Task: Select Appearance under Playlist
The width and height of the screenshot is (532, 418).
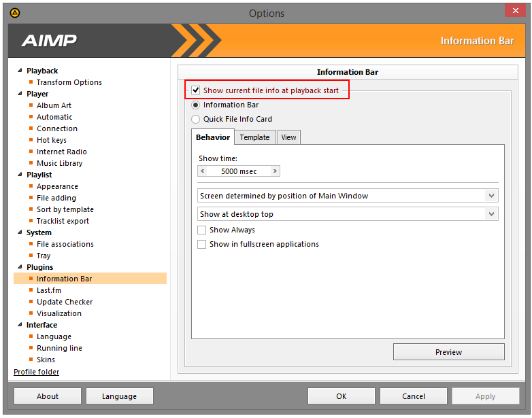Action: click(x=57, y=186)
